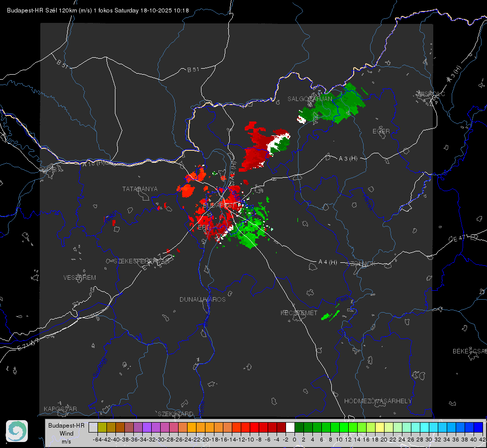Click the KECSKEMÉT city label
This screenshot has height=448, width=487.
click(x=299, y=313)
